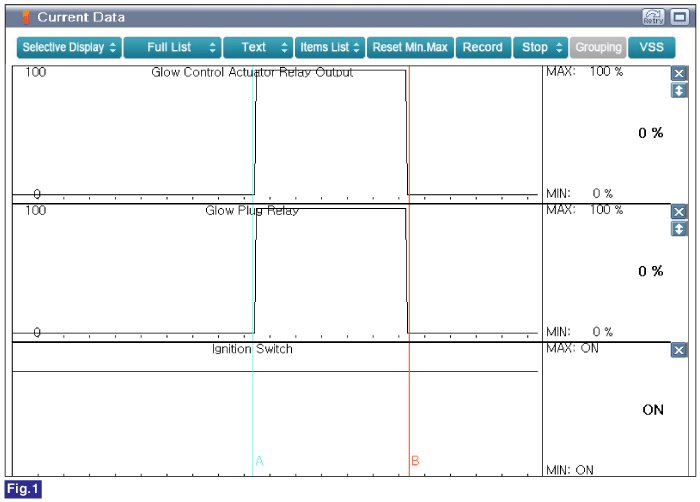Image resolution: width=700 pixels, height=502 pixels.
Task: Open the Text view dropdown
Action: point(258,47)
